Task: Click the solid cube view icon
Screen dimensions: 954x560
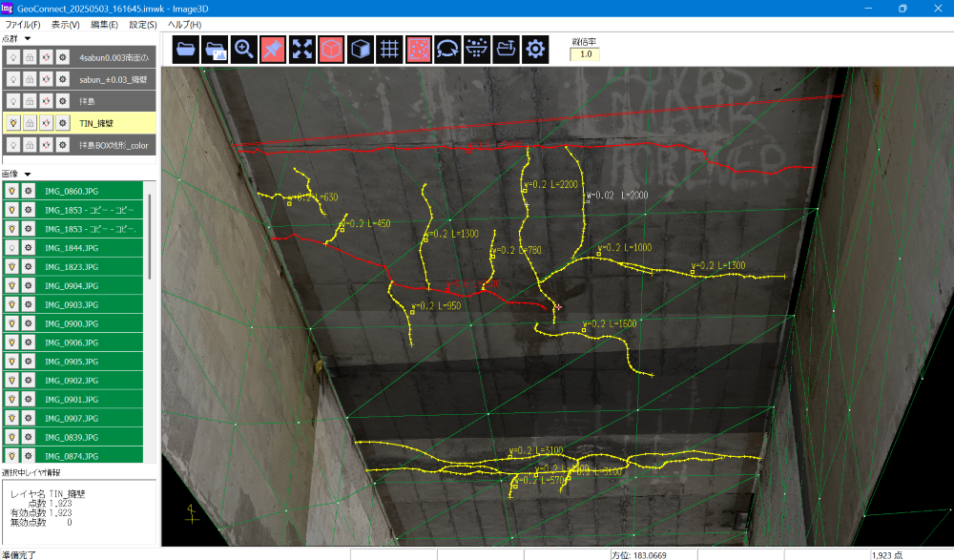Action: [x=360, y=50]
